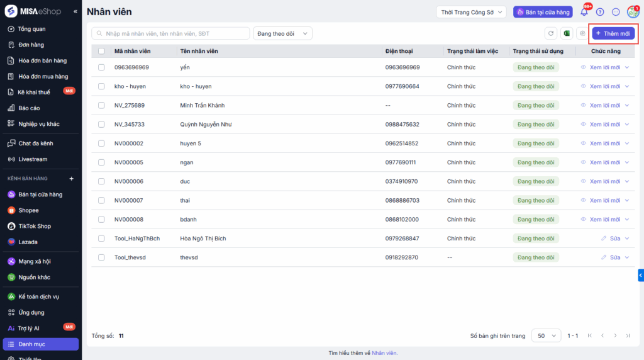Open the user avatar menu
644x360 pixels.
pos(633,12)
